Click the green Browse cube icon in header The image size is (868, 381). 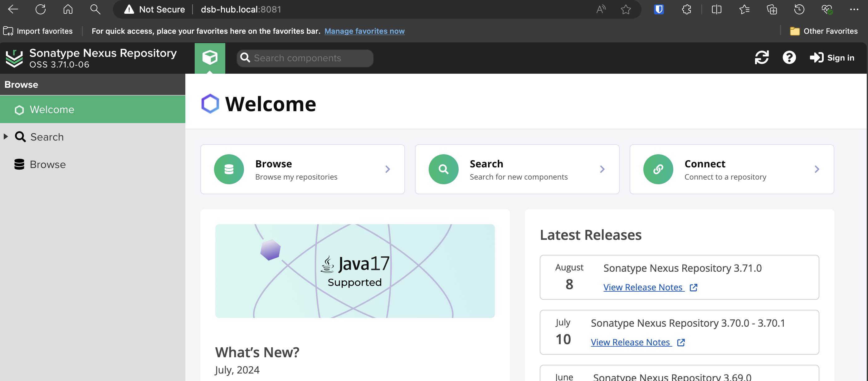(x=210, y=57)
